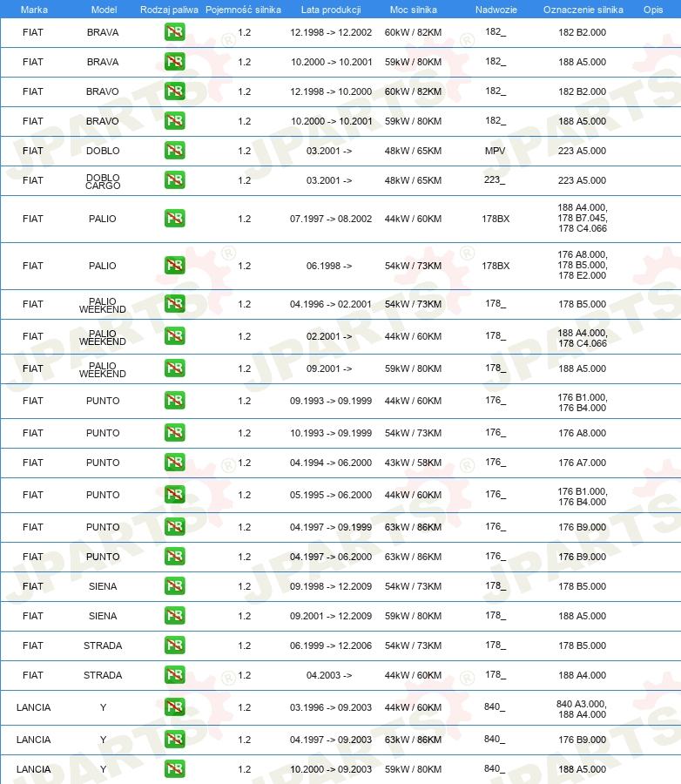681x784 pixels.
Task: Select the '06.1998 ->' production years cell
Action: point(329,266)
